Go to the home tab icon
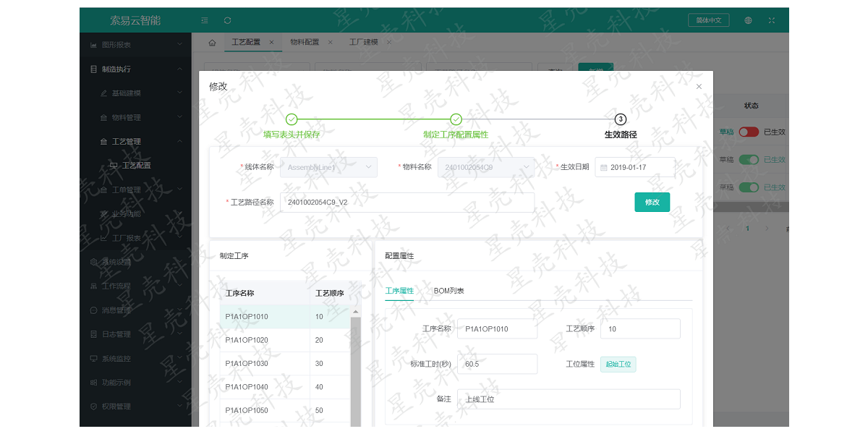This screenshot has width=868, height=434. pos(212,42)
